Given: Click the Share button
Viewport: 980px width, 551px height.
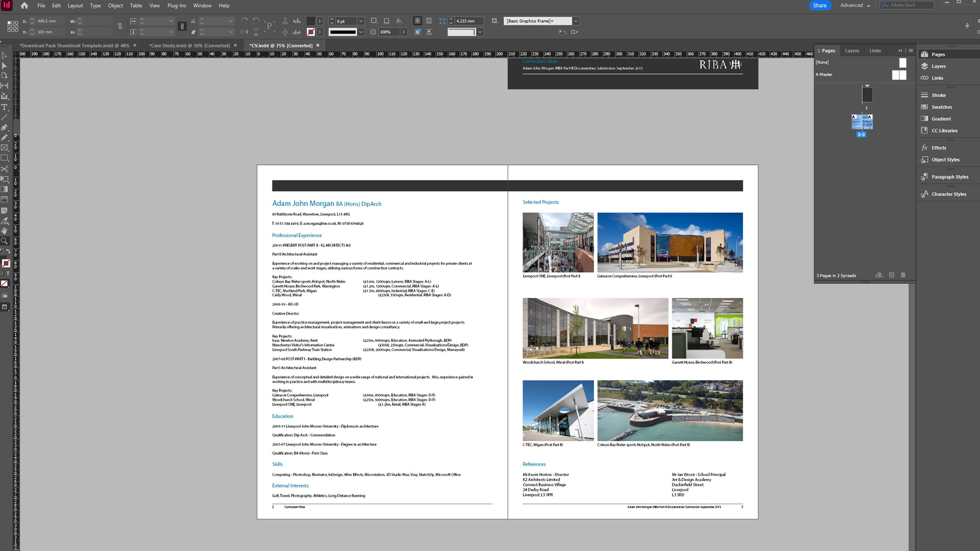Looking at the screenshot, I should pos(820,5).
